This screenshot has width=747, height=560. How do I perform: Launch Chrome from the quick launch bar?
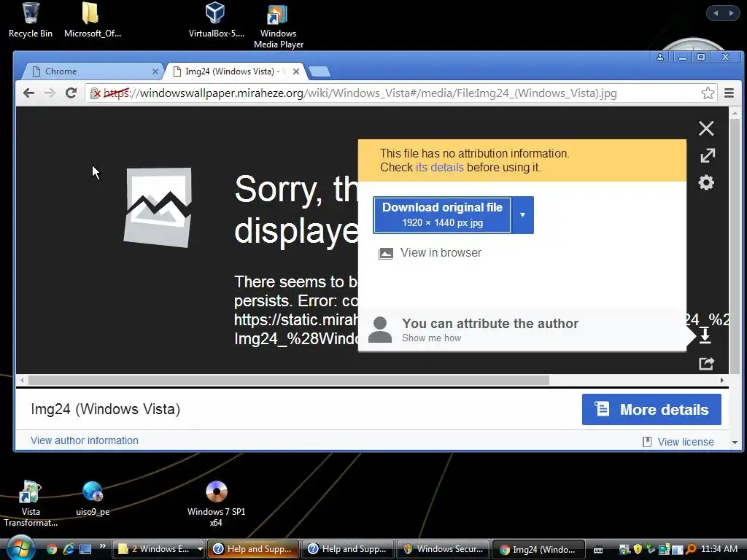pyautogui.click(x=52, y=549)
